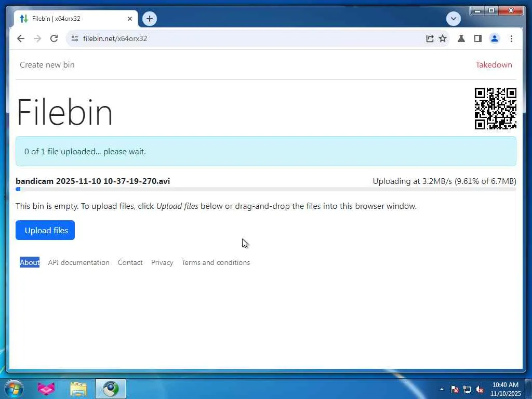Show hidden system tray icons arrow
The height and width of the screenshot is (399, 532).
pos(442,389)
